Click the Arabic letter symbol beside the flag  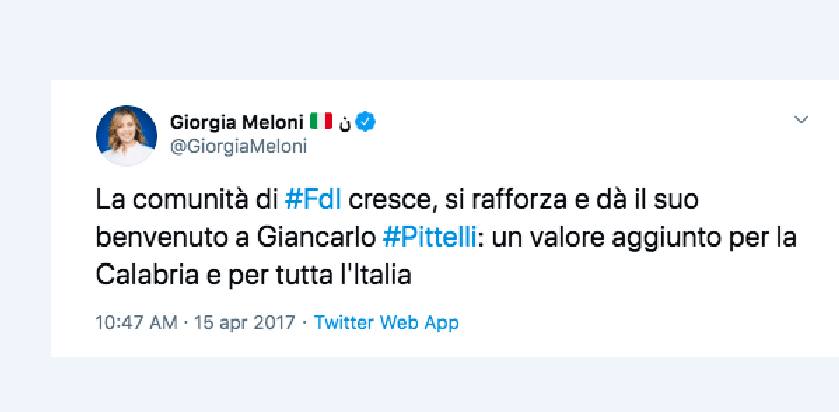tap(345, 124)
